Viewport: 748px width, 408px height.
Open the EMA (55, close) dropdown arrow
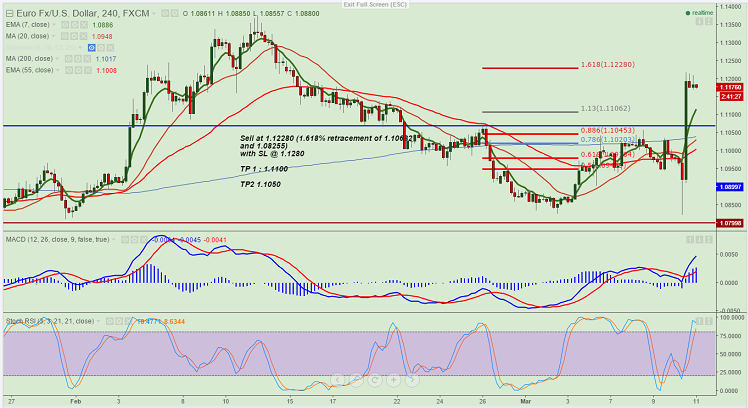[x=58, y=70]
